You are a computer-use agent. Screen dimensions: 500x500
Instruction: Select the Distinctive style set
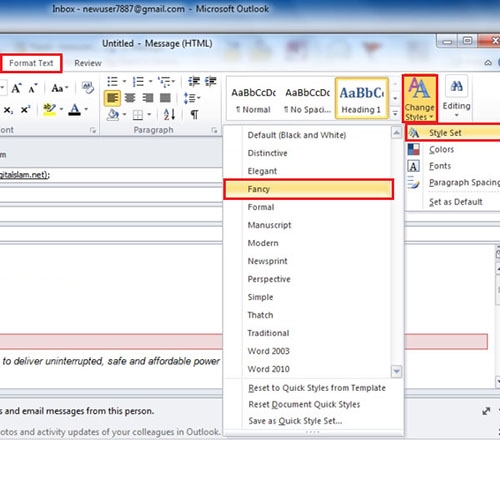click(307, 153)
